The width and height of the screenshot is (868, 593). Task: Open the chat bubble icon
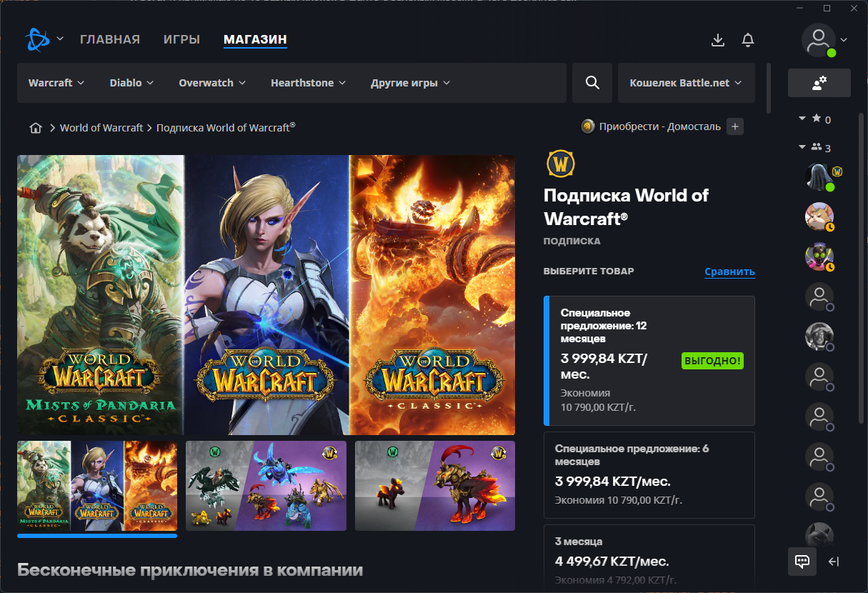tap(802, 561)
